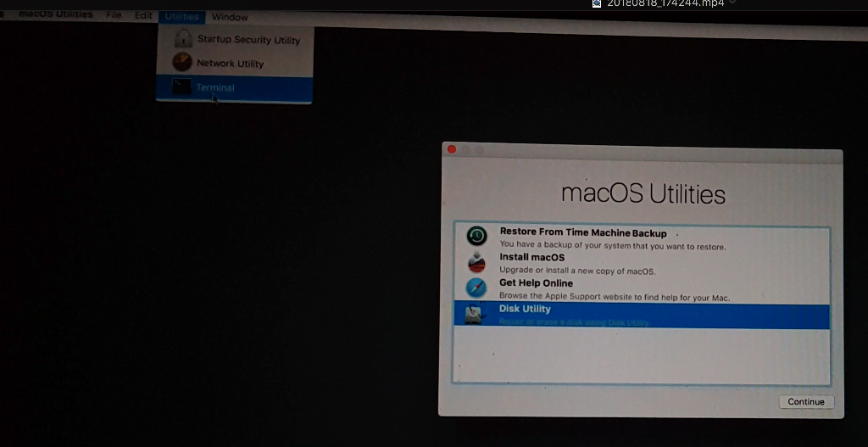
Task: Click 'Upgrade or install a new copy' description
Action: pos(577,271)
